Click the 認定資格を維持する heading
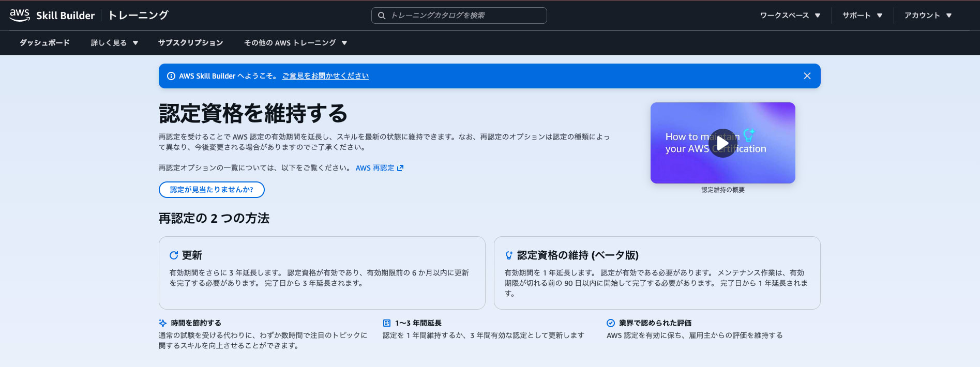Image resolution: width=980 pixels, height=367 pixels. pos(253,113)
